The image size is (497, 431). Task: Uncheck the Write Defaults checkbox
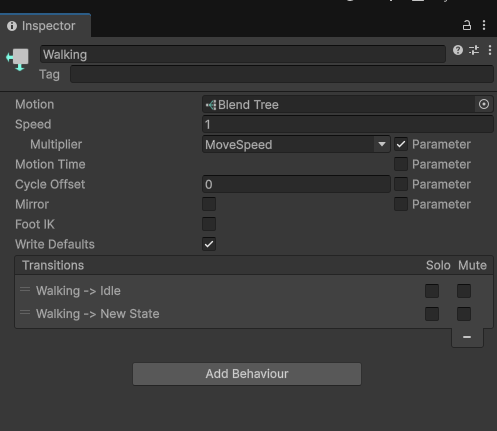209,244
